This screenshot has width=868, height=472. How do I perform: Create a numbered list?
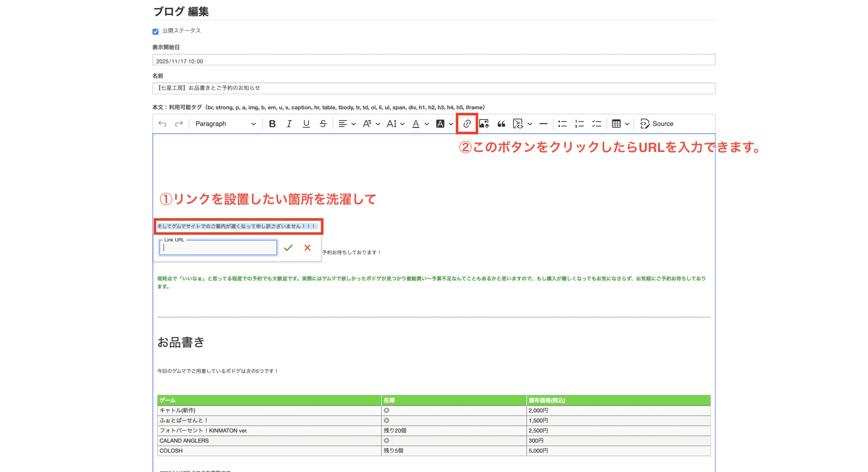click(x=579, y=124)
